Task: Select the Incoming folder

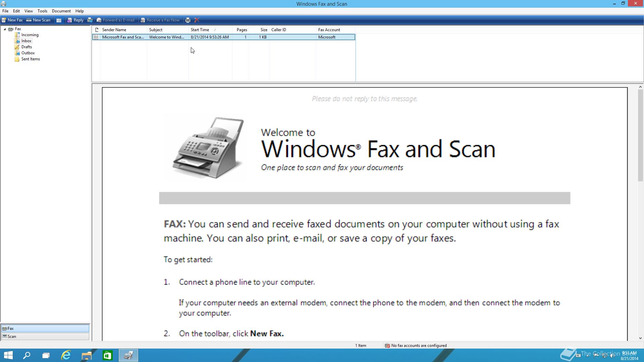Action: tap(30, 35)
